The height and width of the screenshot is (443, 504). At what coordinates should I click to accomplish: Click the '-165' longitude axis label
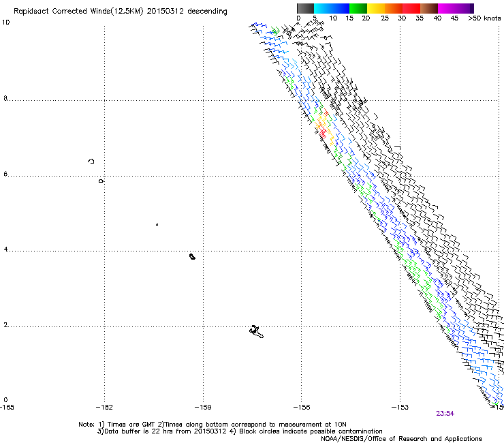(x=7, y=408)
